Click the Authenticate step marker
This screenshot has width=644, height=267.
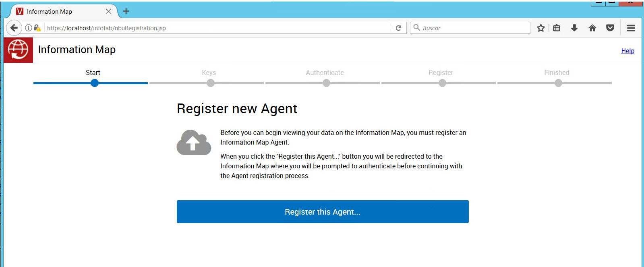click(x=326, y=83)
